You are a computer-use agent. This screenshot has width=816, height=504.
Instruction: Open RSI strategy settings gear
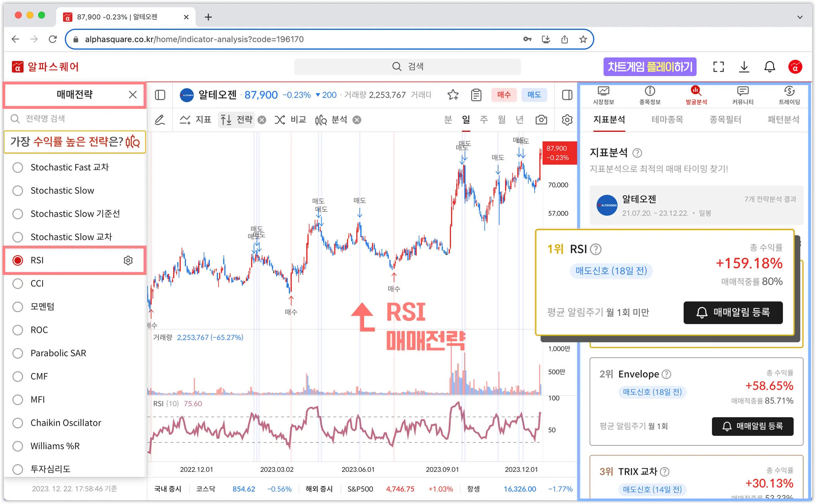(128, 260)
